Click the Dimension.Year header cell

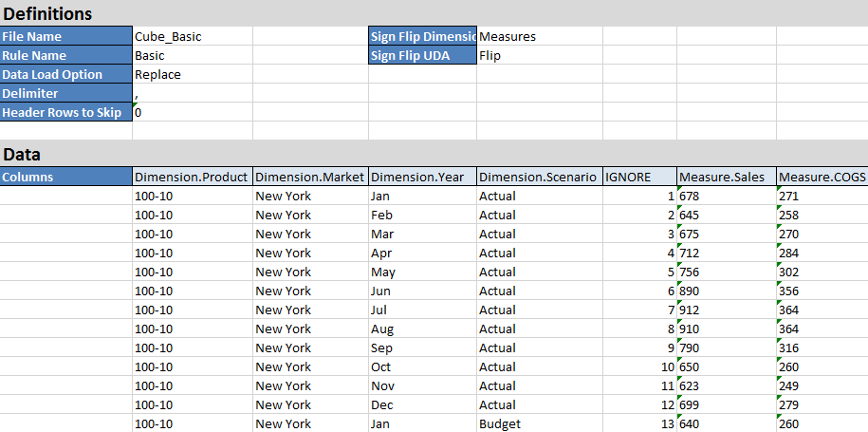click(x=422, y=177)
